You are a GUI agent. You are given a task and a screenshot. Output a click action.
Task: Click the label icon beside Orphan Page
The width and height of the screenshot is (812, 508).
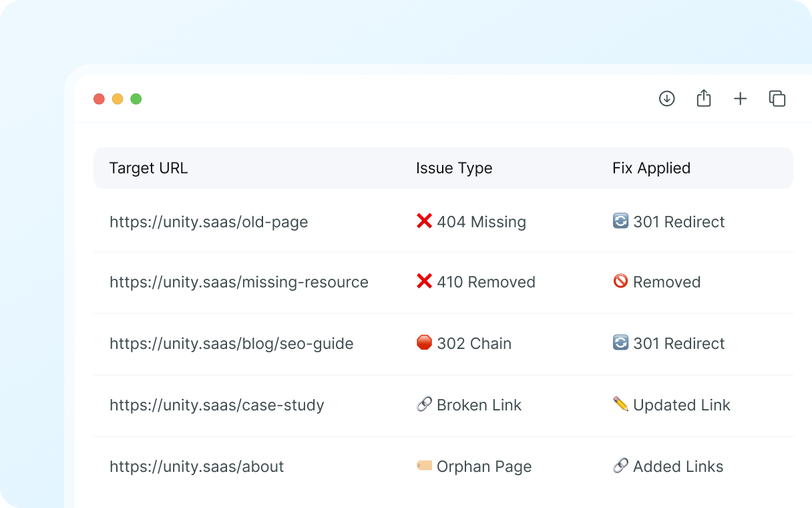tap(424, 466)
